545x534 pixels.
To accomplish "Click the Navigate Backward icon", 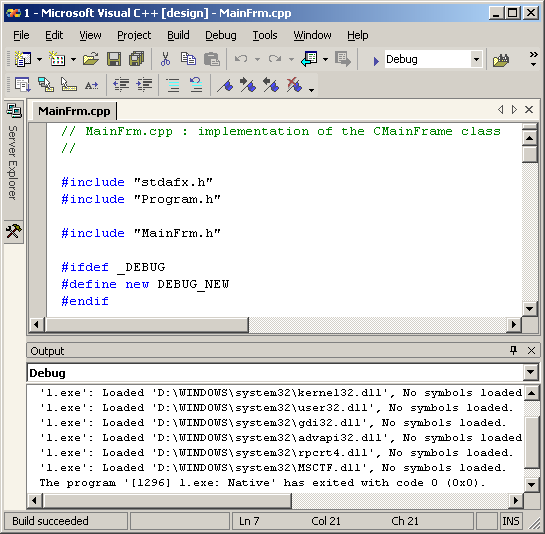I will (x=309, y=59).
